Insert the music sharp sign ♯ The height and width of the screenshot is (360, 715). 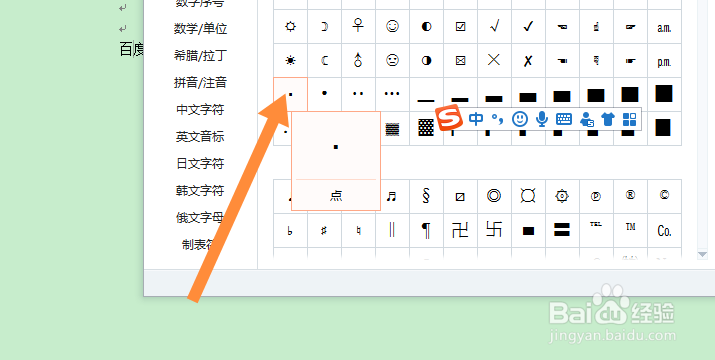324,230
